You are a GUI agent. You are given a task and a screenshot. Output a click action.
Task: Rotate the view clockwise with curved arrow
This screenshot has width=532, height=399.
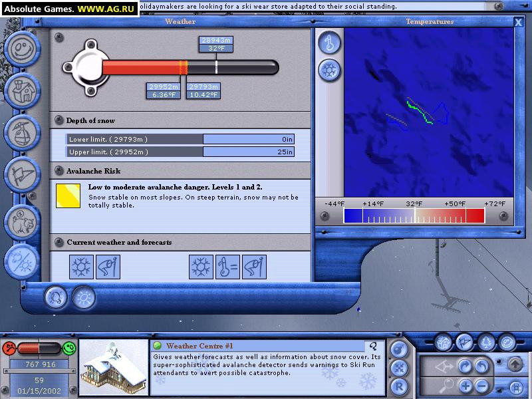point(465,366)
